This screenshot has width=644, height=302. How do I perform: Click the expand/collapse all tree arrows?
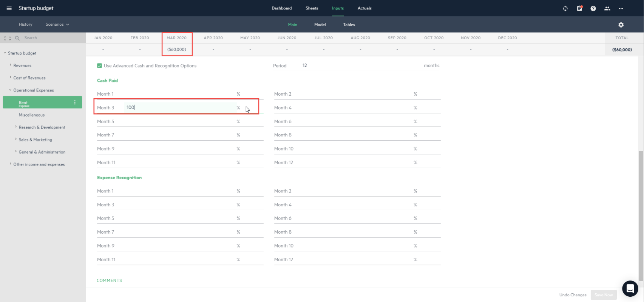click(x=7, y=38)
